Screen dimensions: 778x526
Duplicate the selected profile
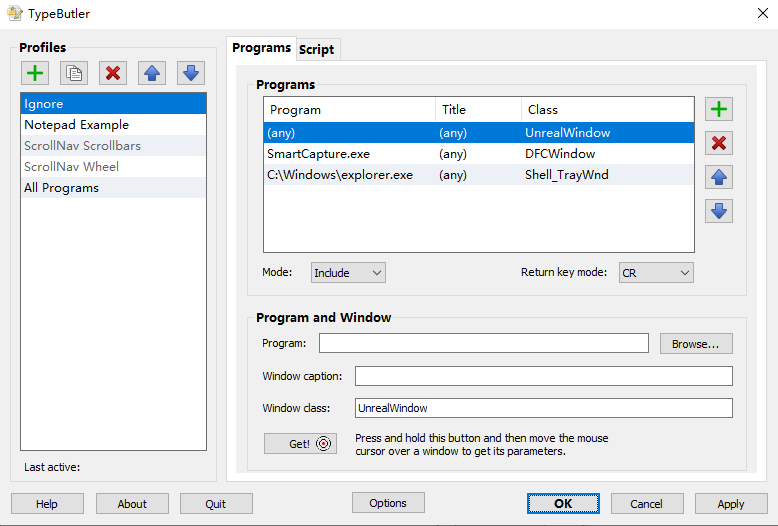[74, 73]
